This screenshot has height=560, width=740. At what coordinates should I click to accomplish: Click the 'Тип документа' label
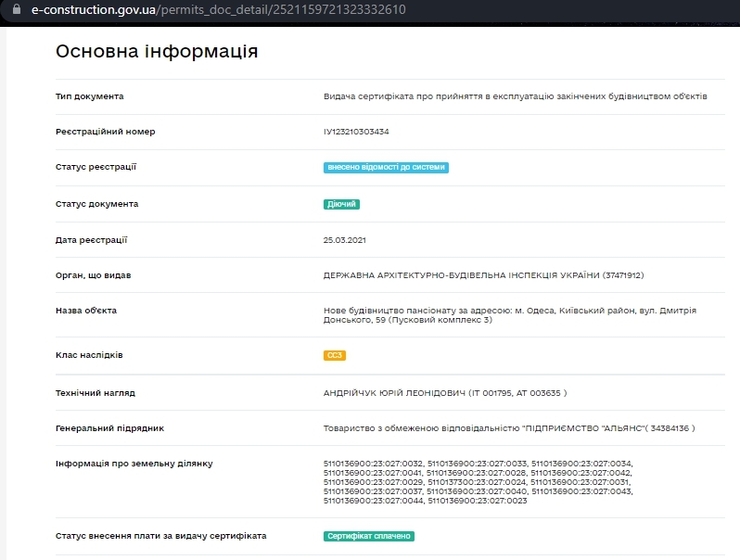click(x=90, y=96)
